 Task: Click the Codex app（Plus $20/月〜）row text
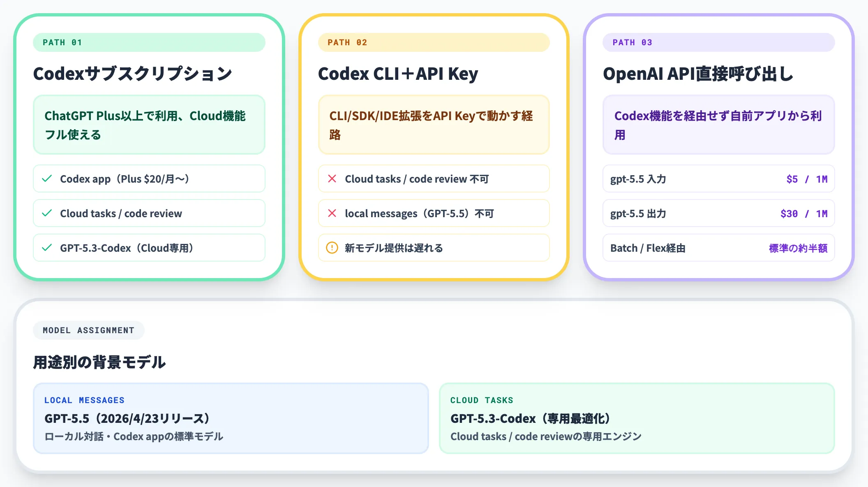click(125, 179)
